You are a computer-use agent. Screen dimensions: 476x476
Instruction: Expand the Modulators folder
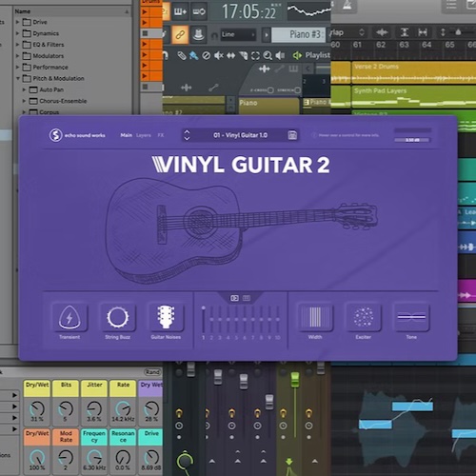pyautogui.click(x=18, y=56)
